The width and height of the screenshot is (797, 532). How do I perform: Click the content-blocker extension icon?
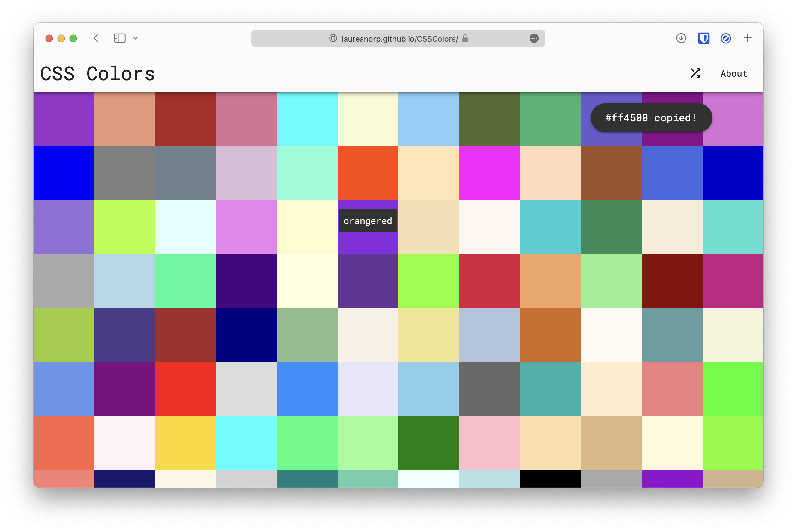coord(726,38)
